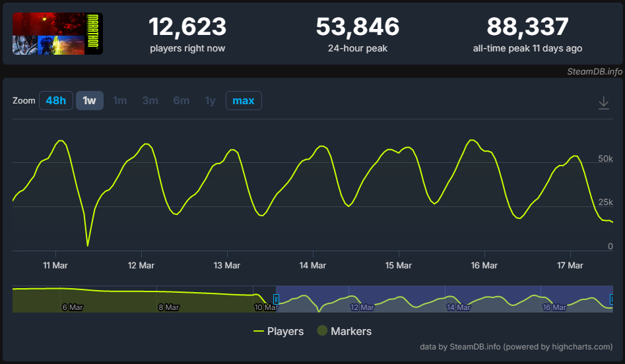Screen dimensions: 625x364
Task: Click the 50k y-axis label
Action: (605, 158)
